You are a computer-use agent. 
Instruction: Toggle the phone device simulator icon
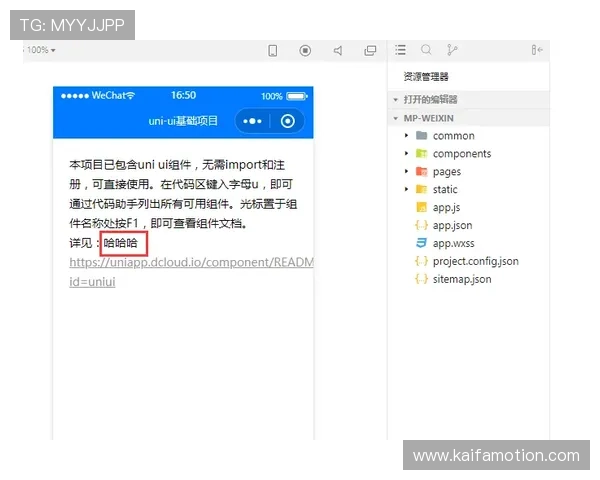pyautogui.click(x=273, y=51)
